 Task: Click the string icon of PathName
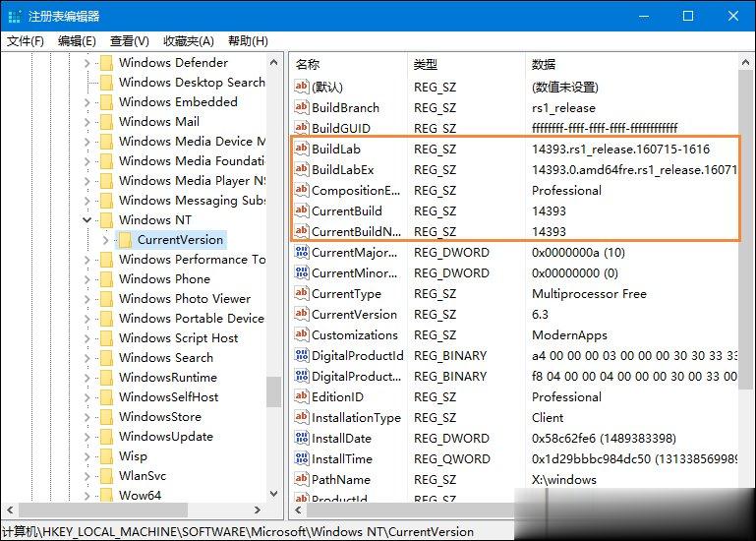pyautogui.click(x=302, y=479)
